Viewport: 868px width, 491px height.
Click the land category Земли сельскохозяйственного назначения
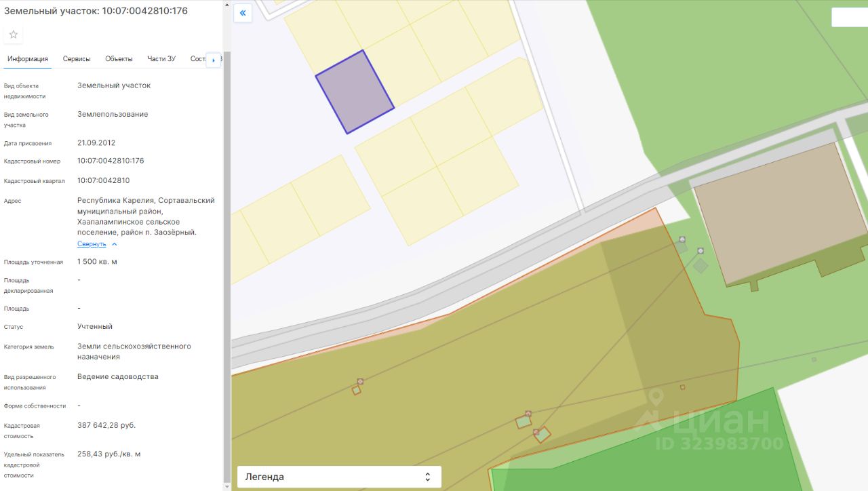click(134, 351)
